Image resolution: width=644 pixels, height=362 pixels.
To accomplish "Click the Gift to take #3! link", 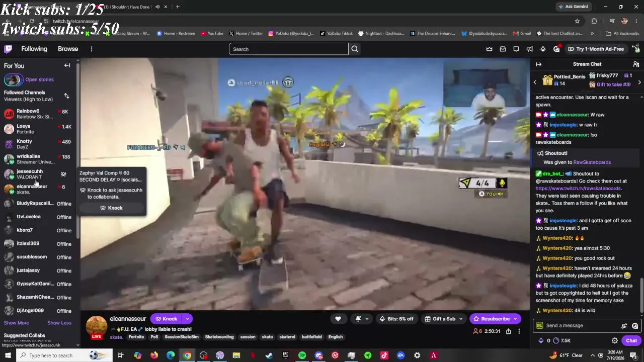I will pyautogui.click(x=613, y=84).
